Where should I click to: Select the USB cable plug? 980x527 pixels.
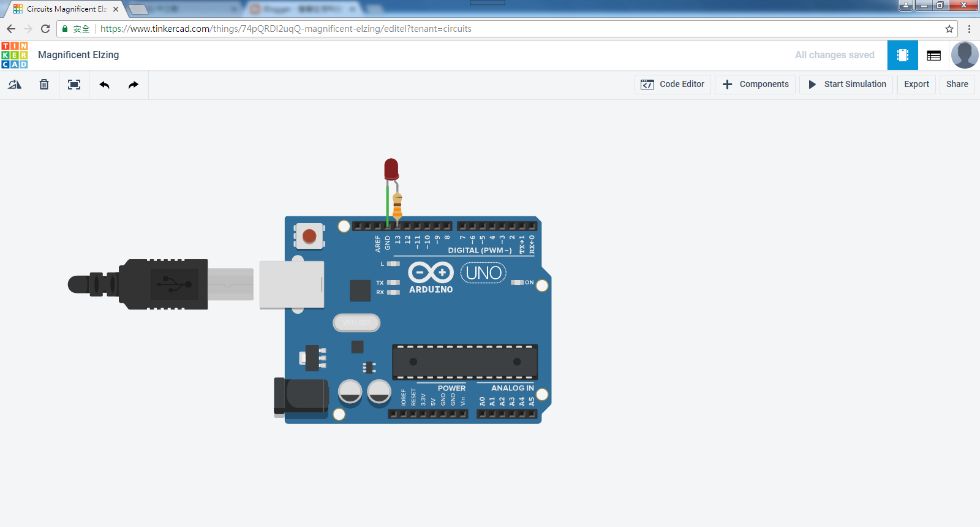pos(160,284)
